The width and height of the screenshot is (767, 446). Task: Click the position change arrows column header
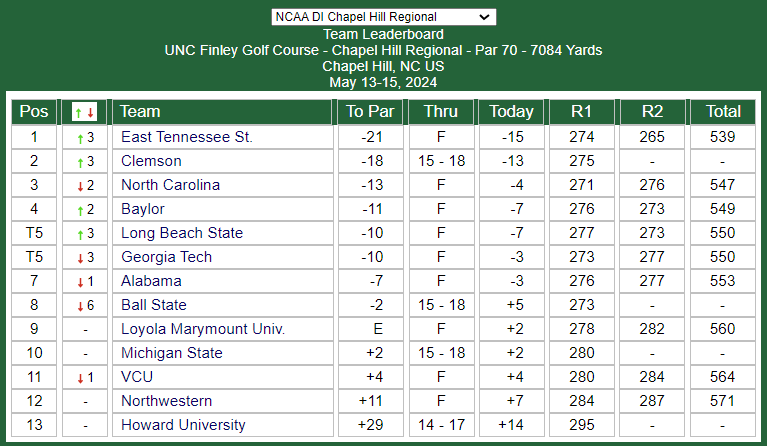tap(84, 112)
